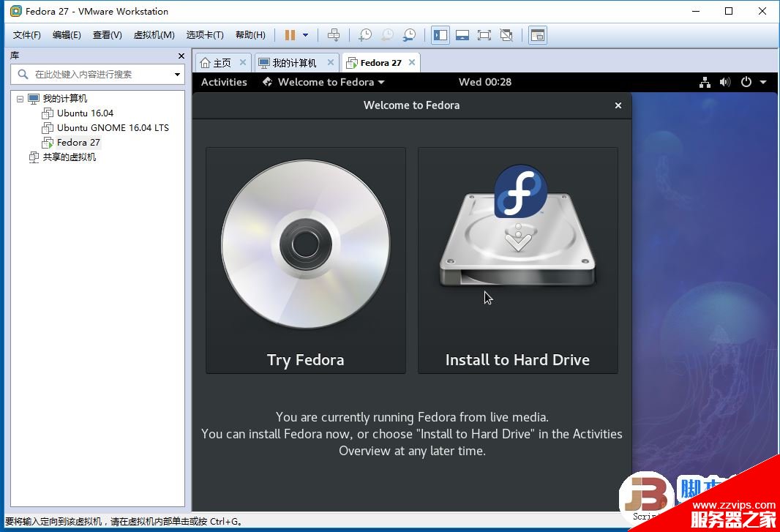This screenshot has width=780, height=532.
Task: Open the 帮助(H) menu
Action: tap(250, 35)
